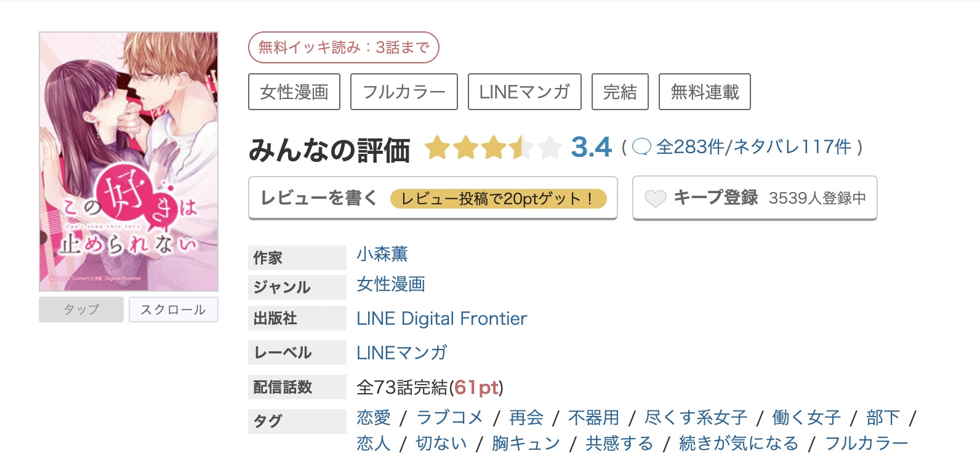Select the 女性漫画 category tab
The image size is (980, 459).
[294, 91]
